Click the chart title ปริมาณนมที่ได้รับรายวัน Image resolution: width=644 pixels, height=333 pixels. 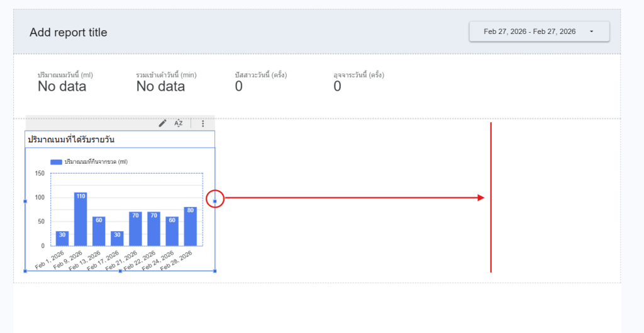click(71, 139)
